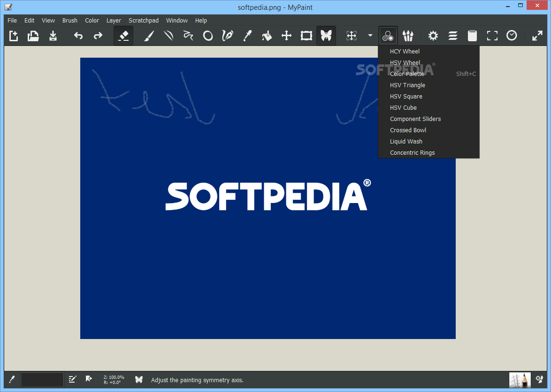The image size is (551, 392).
Task: Choose Concentric Rings color chooser
Action: pos(429,152)
